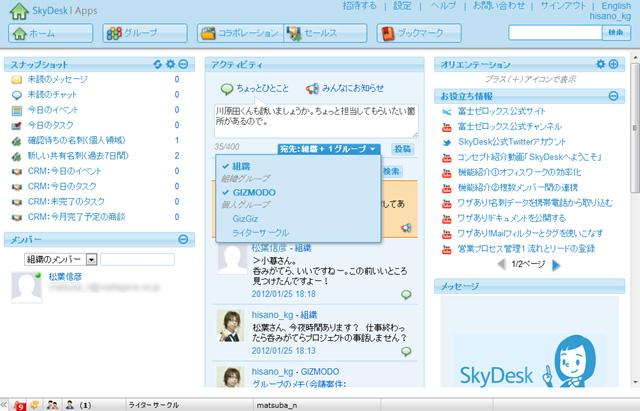Click the 未読のチャット speech bubble icon

[x=17, y=95]
